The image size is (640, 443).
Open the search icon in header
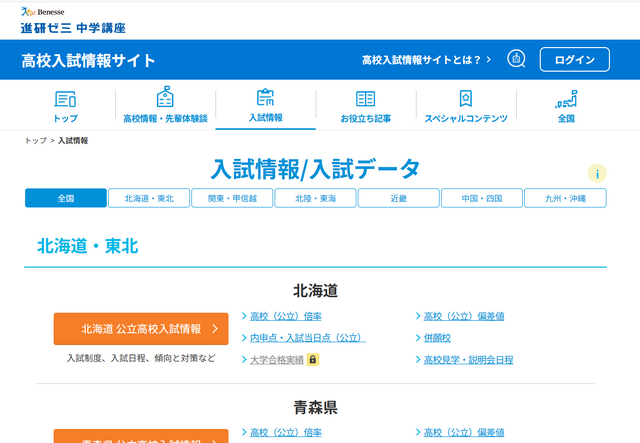[x=516, y=60]
